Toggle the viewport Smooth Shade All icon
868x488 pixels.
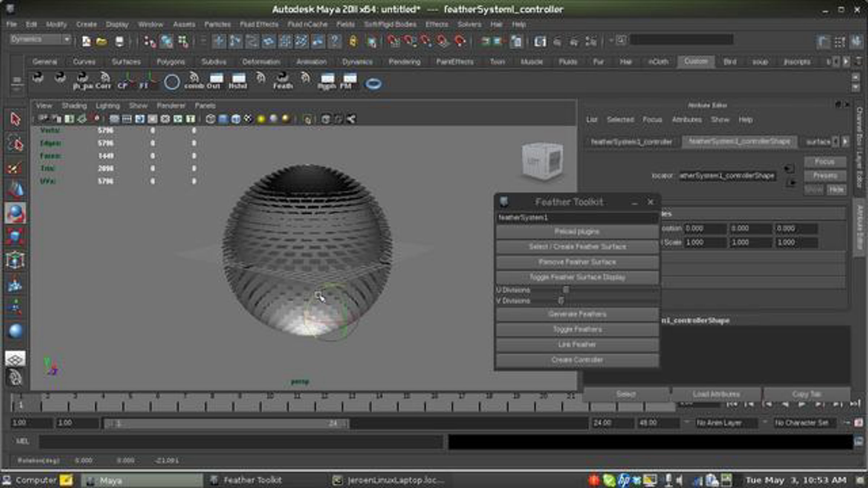point(223,119)
